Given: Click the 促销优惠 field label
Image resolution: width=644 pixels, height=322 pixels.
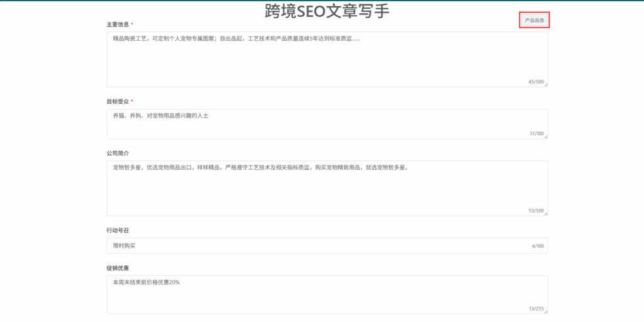Looking at the screenshot, I should click(x=118, y=268).
